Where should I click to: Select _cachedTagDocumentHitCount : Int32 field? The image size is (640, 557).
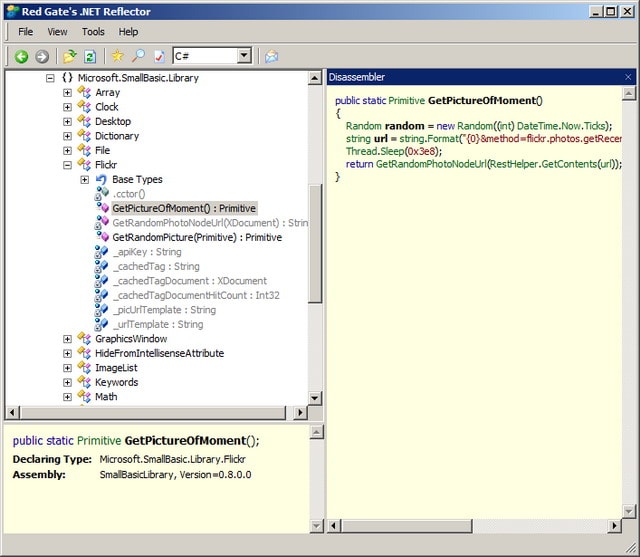196,295
